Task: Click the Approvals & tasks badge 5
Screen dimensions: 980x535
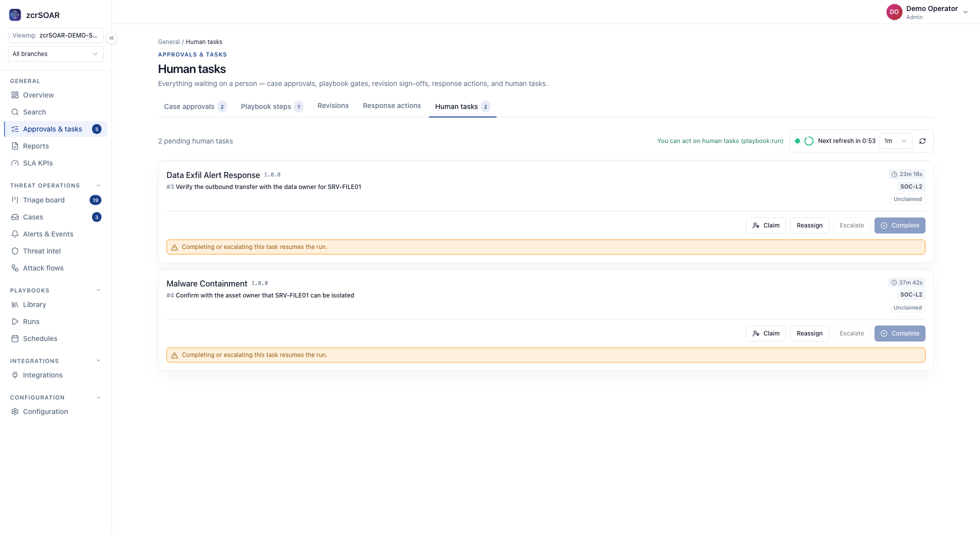Action: (96, 129)
